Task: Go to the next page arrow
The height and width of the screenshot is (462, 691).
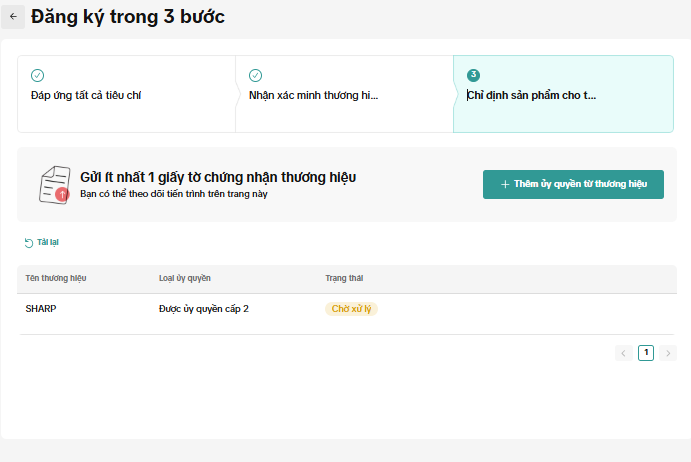Action: click(668, 353)
